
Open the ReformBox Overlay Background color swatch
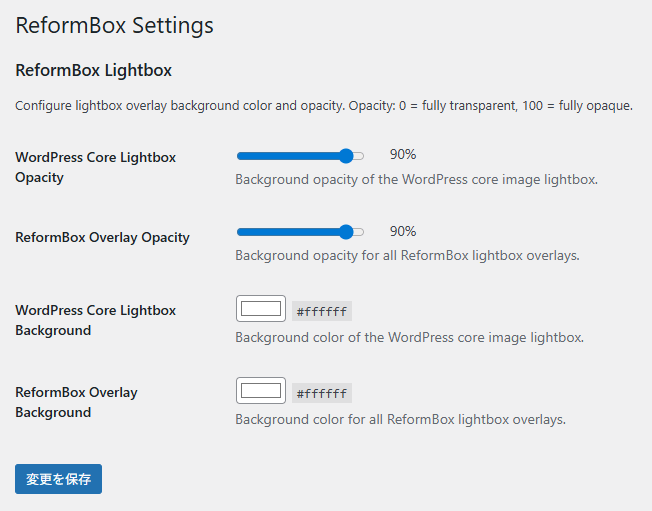click(x=261, y=391)
